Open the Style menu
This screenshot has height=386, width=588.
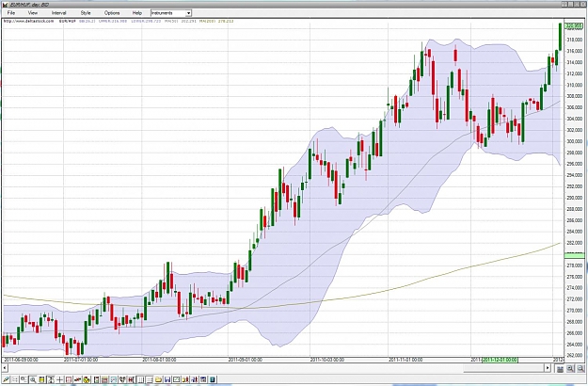click(86, 13)
